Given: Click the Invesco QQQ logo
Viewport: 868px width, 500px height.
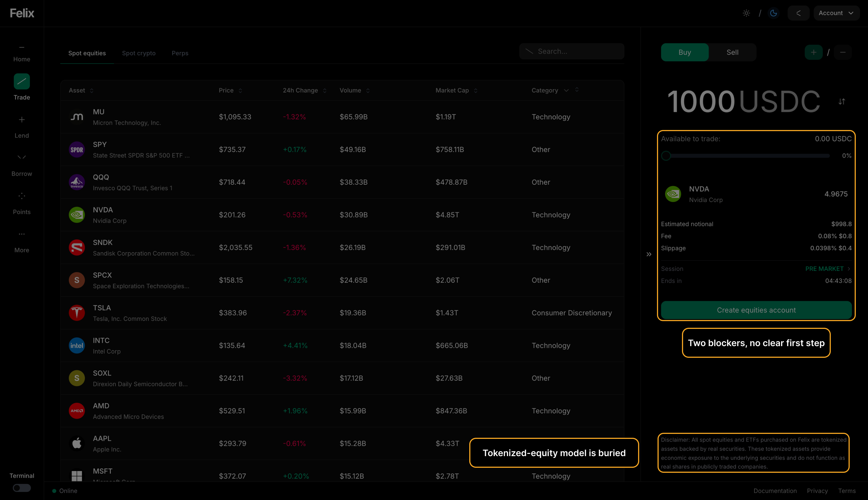Looking at the screenshot, I should point(77,182).
